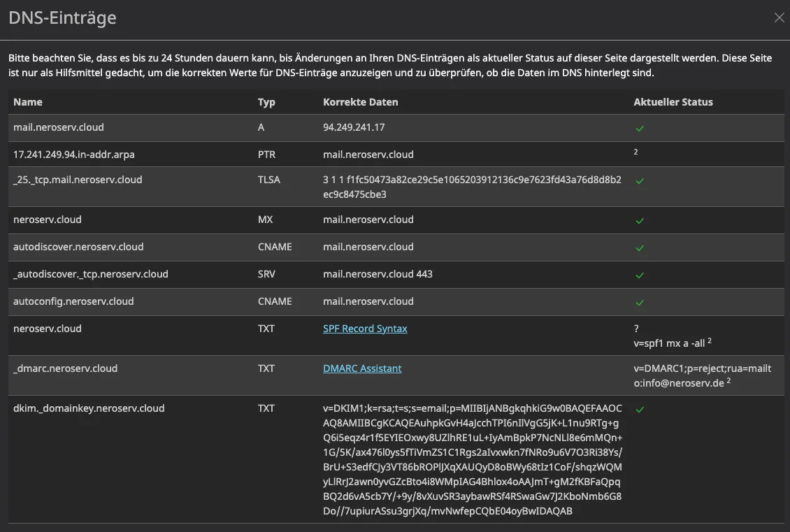Click the footnote 2 status in the PTR row
790x532 pixels.
click(635, 152)
